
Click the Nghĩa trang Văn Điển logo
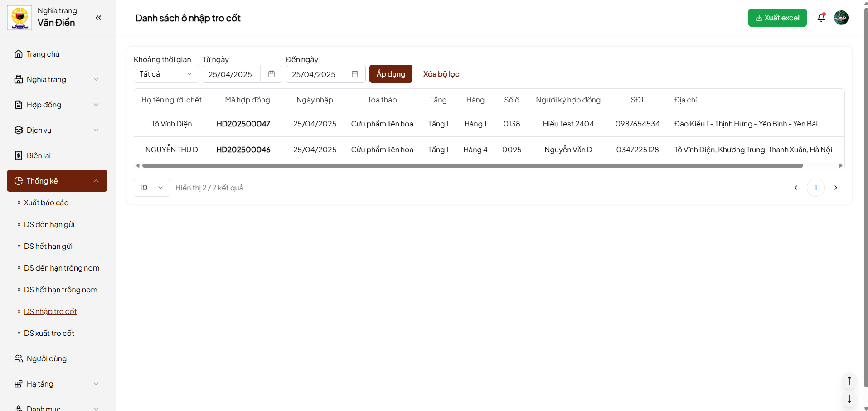19,18
